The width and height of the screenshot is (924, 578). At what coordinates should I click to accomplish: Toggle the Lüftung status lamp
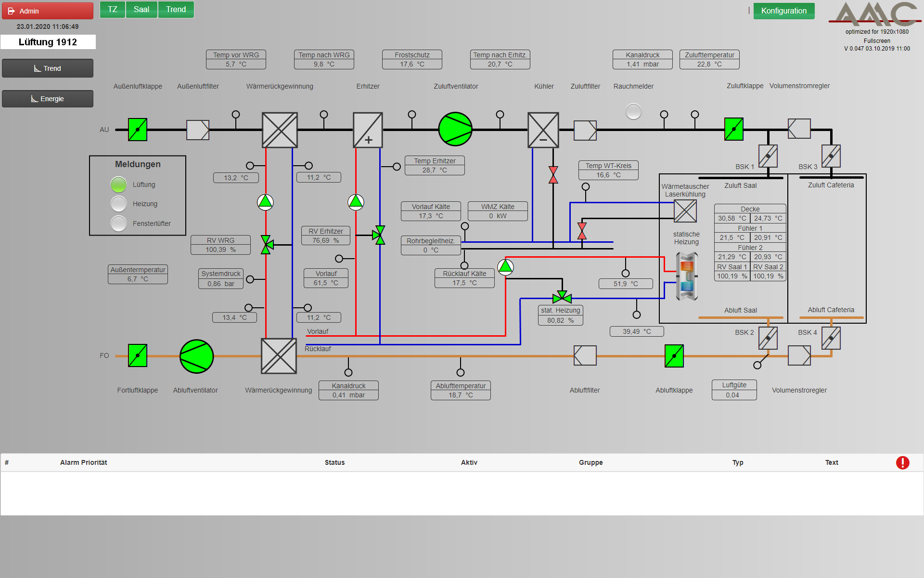[x=118, y=184]
